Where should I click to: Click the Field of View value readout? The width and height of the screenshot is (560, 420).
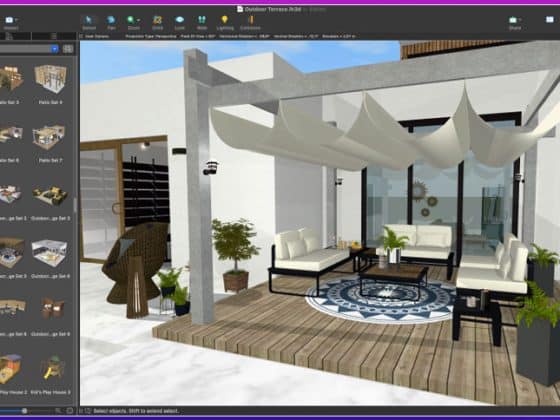pos(198,36)
